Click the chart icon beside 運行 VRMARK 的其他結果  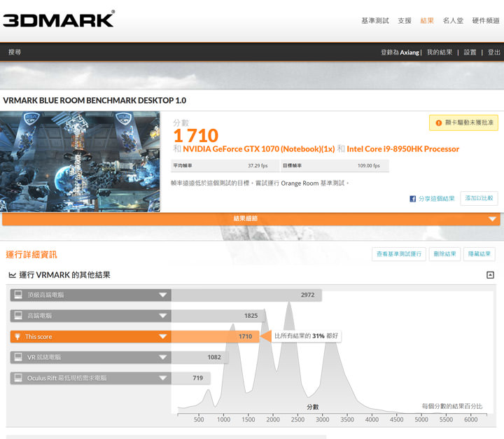coord(13,275)
